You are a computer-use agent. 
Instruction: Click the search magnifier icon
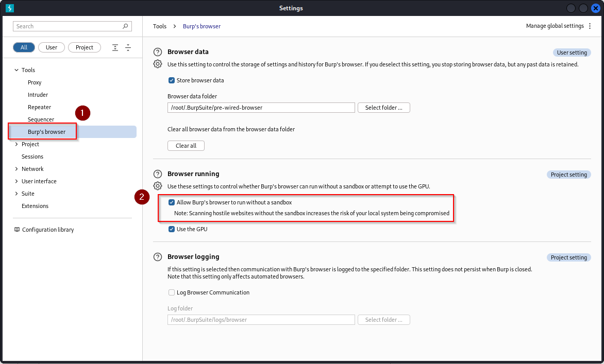tap(125, 26)
